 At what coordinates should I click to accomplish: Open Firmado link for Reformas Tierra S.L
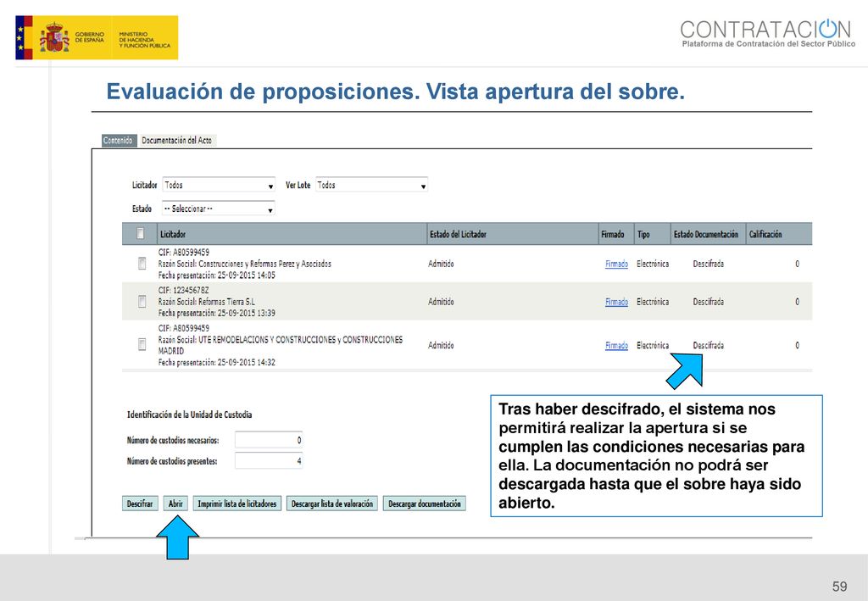coord(616,302)
